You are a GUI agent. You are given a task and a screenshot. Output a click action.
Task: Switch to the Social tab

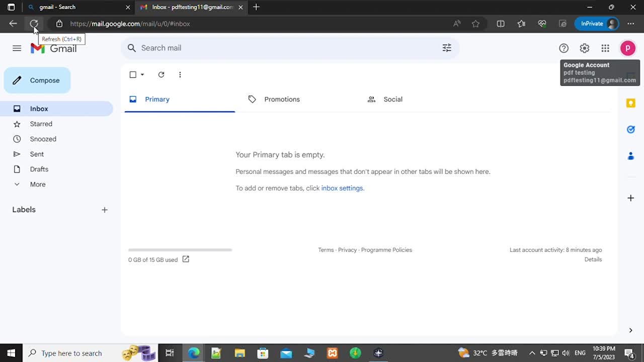coord(393,99)
